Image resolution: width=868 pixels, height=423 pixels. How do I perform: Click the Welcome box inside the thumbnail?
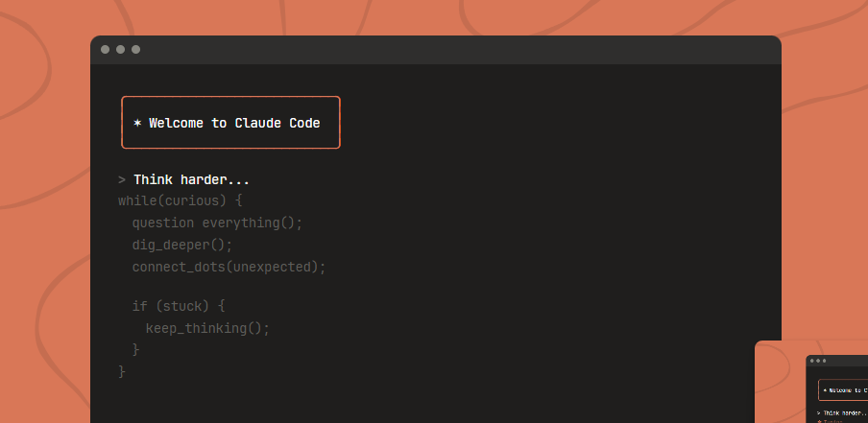pos(844,390)
